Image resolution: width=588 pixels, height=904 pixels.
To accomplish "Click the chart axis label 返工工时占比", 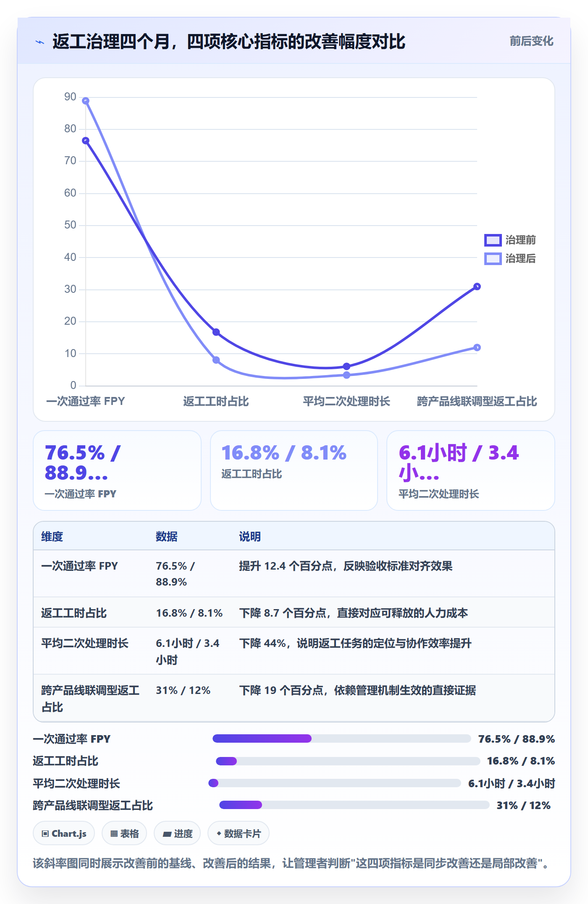I will pyautogui.click(x=216, y=401).
